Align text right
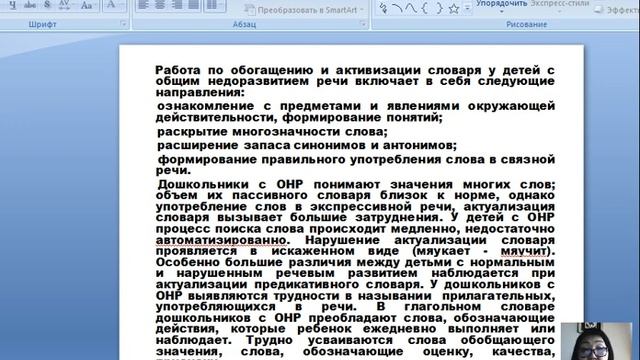The height and width of the screenshot is (360, 640). 177,5
